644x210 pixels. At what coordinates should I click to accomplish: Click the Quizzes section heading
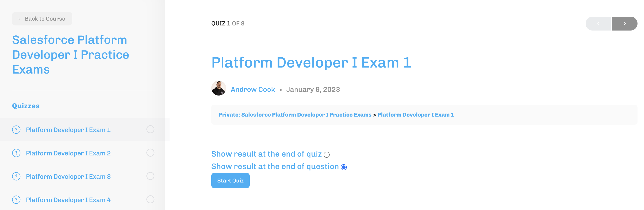click(26, 106)
